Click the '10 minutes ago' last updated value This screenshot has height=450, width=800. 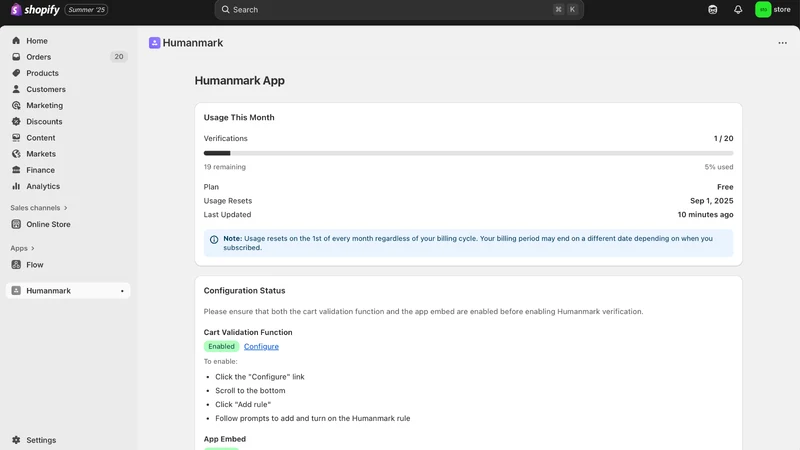[705, 215]
